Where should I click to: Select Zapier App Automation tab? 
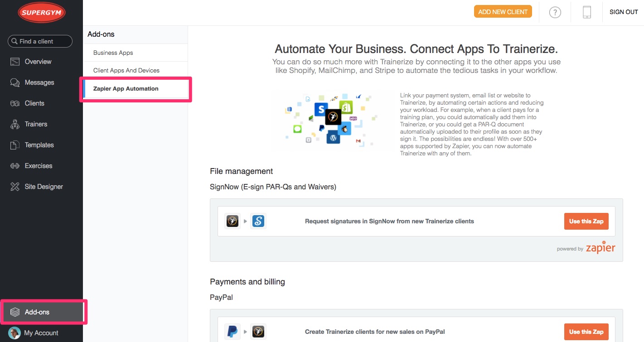136,88
